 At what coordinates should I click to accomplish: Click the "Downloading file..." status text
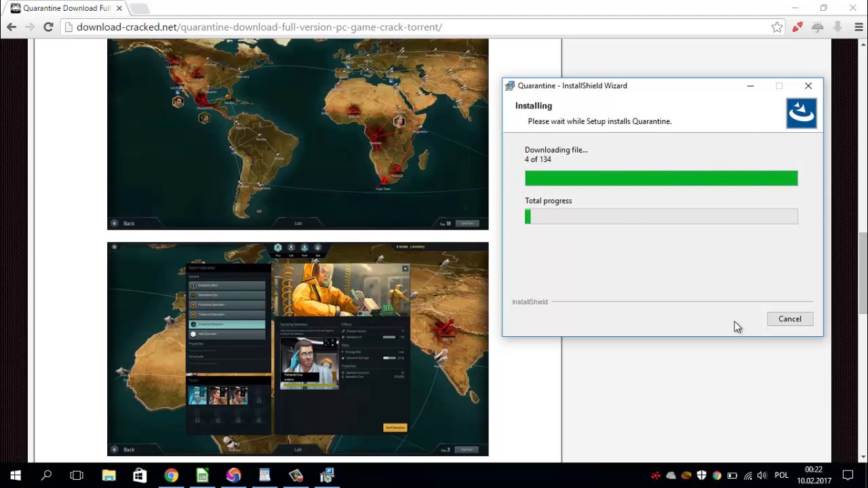coord(556,150)
